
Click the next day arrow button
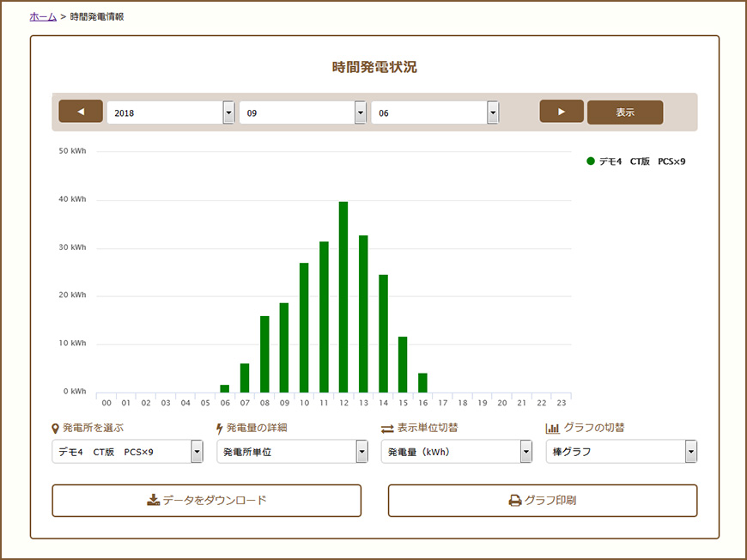(562, 112)
